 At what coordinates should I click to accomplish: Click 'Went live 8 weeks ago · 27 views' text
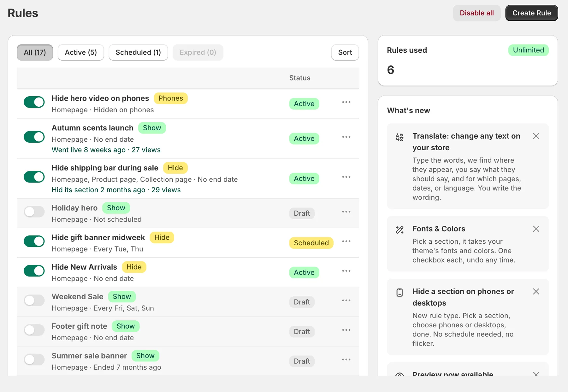[x=106, y=150]
